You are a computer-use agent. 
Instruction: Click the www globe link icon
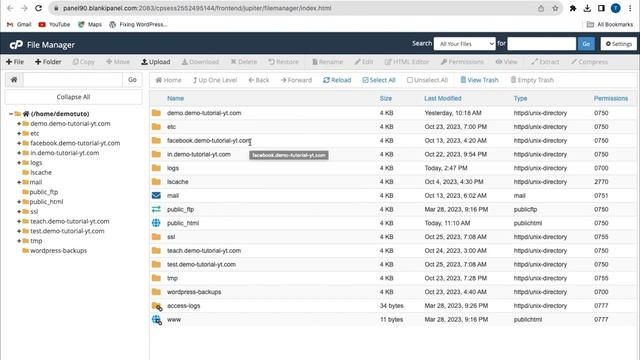[157, 320]
